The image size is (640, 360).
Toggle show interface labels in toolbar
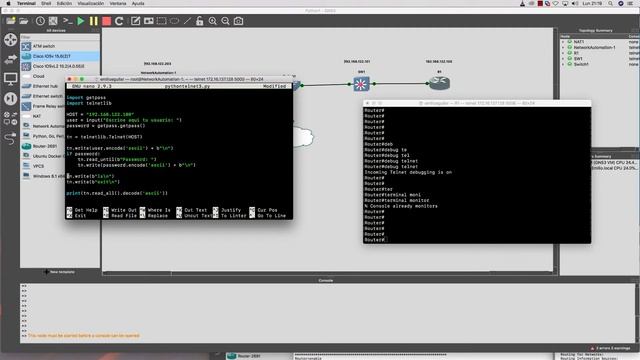(53, 21)
